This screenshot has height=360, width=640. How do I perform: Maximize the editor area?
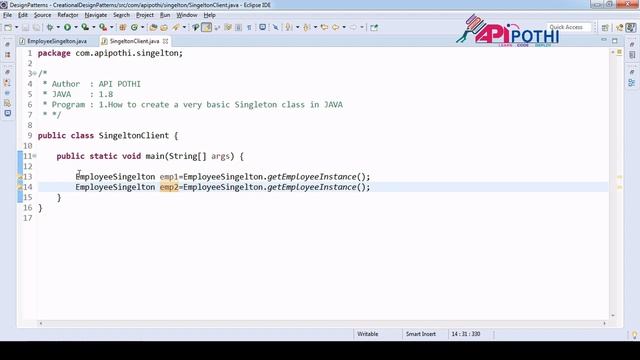point(615,40)
